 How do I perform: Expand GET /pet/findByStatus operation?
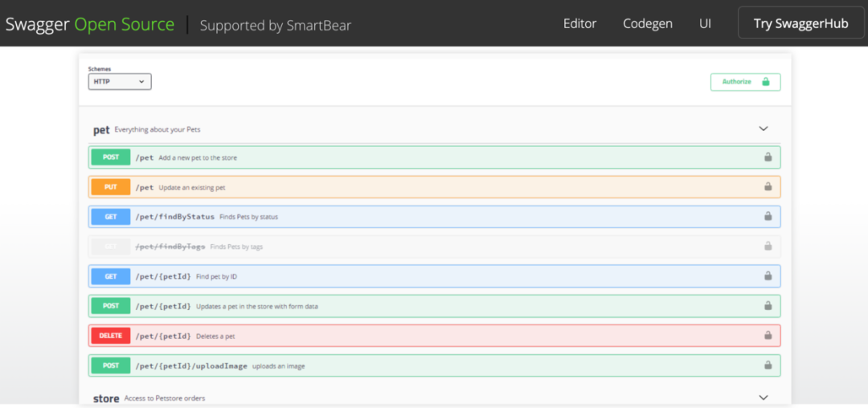click(435, 217)
